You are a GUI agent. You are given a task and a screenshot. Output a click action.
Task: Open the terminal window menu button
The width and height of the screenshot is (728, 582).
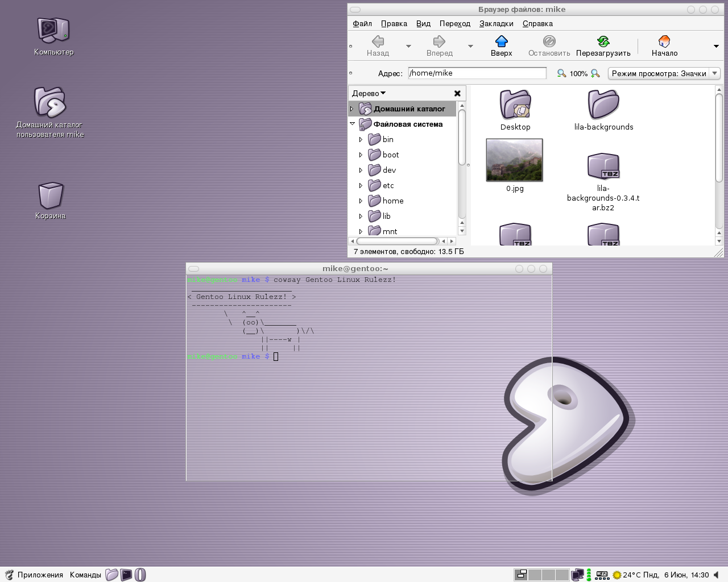pos(193,269)
